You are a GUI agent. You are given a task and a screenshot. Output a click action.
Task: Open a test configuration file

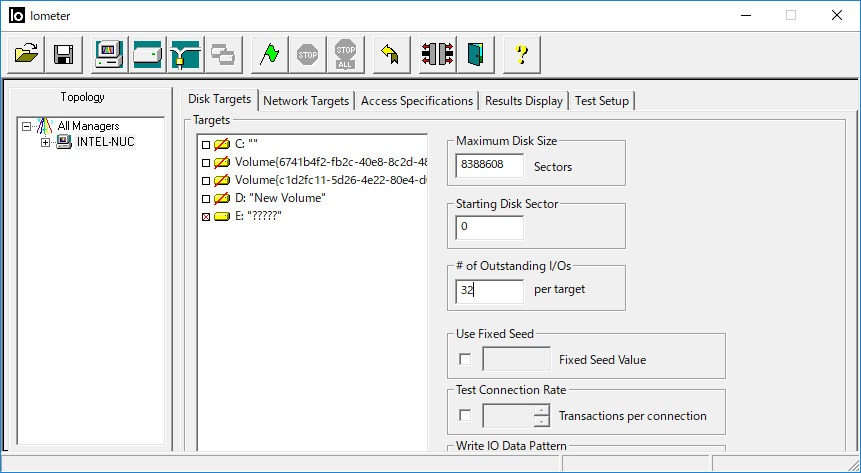point(27,55)
